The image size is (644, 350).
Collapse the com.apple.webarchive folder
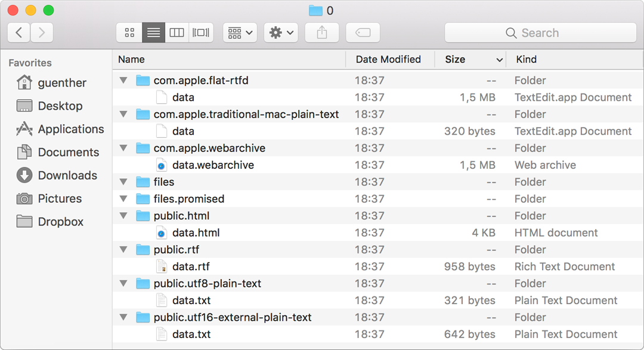pyautogui.click(x=123, y=148)
